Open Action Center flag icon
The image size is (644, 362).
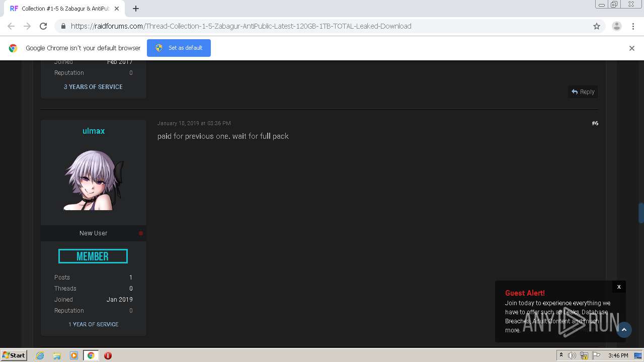point(596,355)
